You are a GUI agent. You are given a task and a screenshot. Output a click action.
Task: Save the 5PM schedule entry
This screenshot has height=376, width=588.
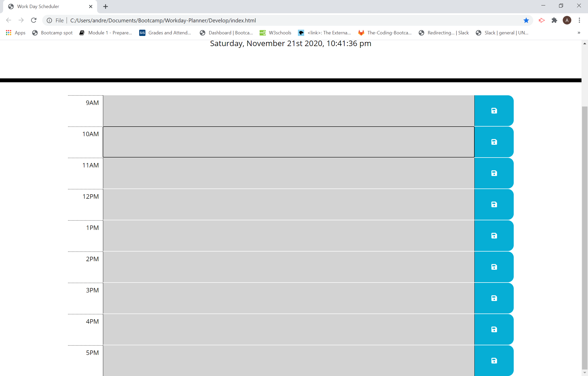click(494, 361)
